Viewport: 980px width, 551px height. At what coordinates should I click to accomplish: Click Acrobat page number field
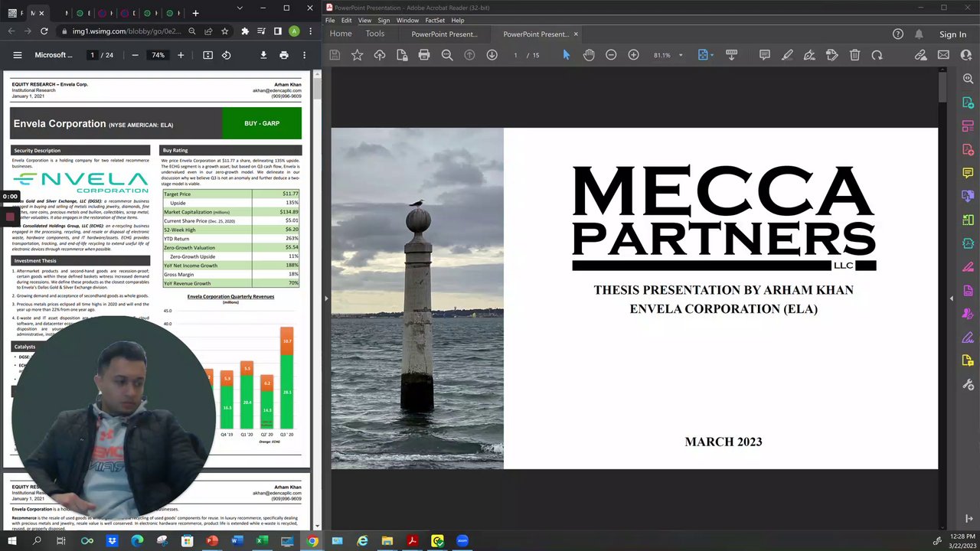[515, 55]
